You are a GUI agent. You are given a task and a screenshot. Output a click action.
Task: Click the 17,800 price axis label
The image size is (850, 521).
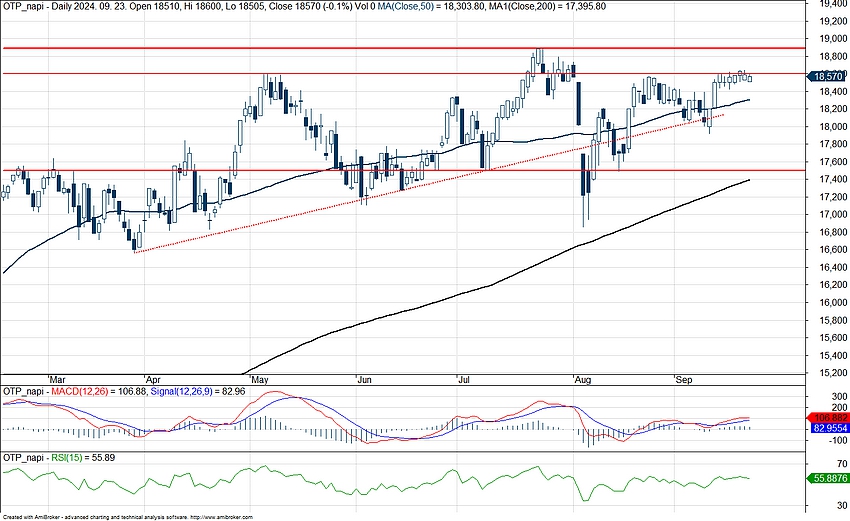point(834,144)
